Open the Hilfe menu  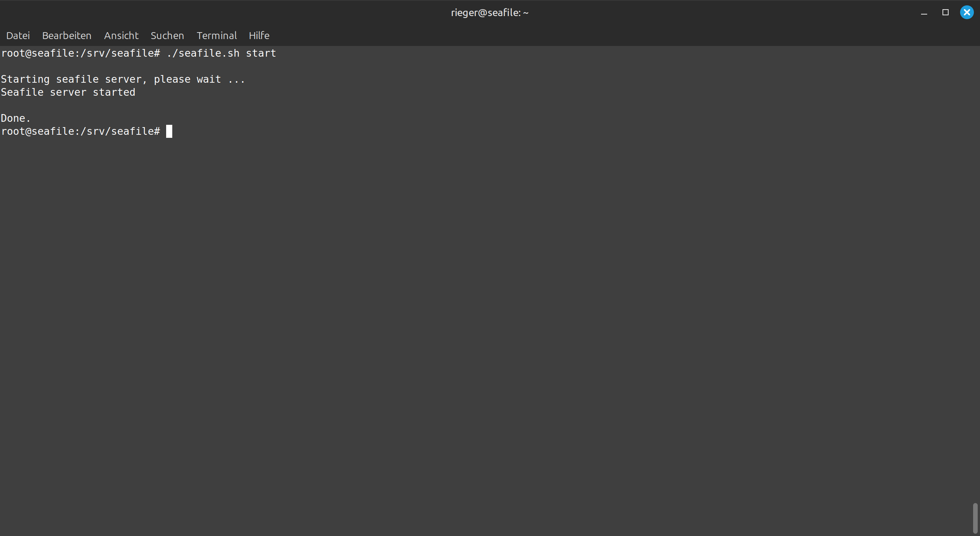[x=259, y=36]
